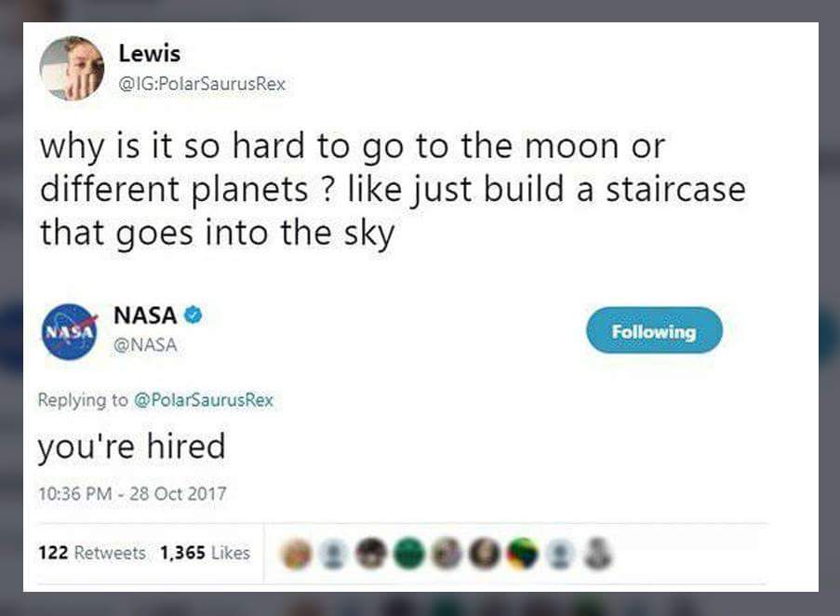Open @PolarSaurusRex in Replying to line
The width and height of the screenshot is (840, 616).
click(204, 400)
